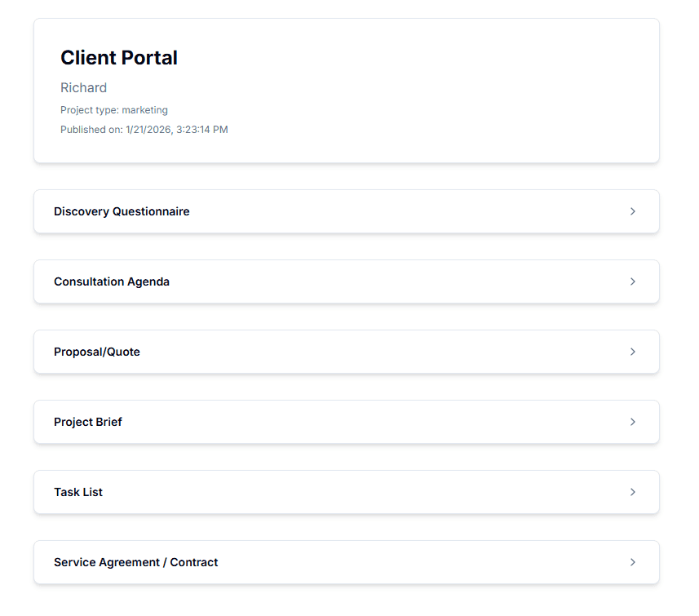Select the Client Portal heading

119,58
